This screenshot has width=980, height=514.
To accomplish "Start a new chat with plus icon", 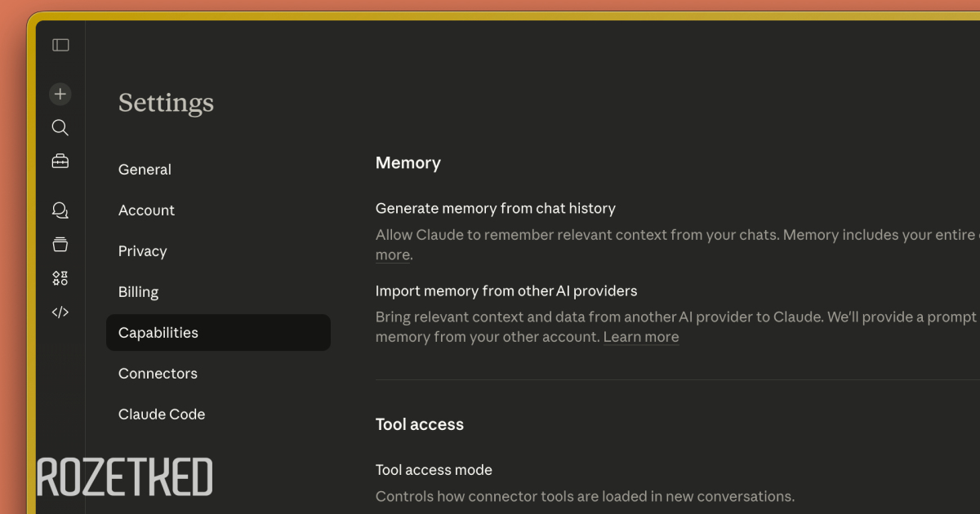I will 60,94.
